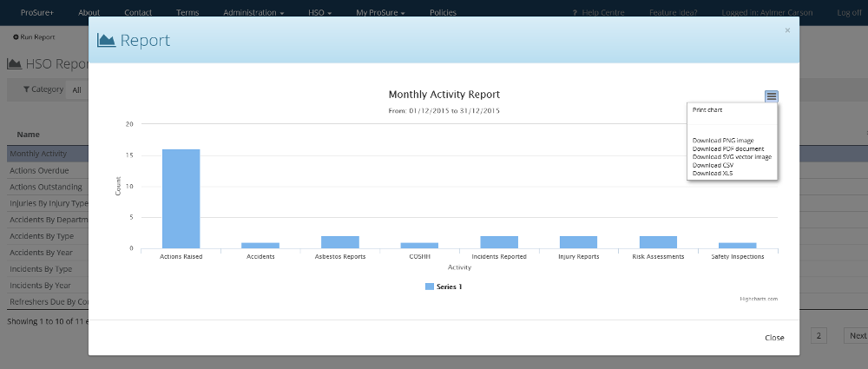Open the Contact page

point(138,13)
